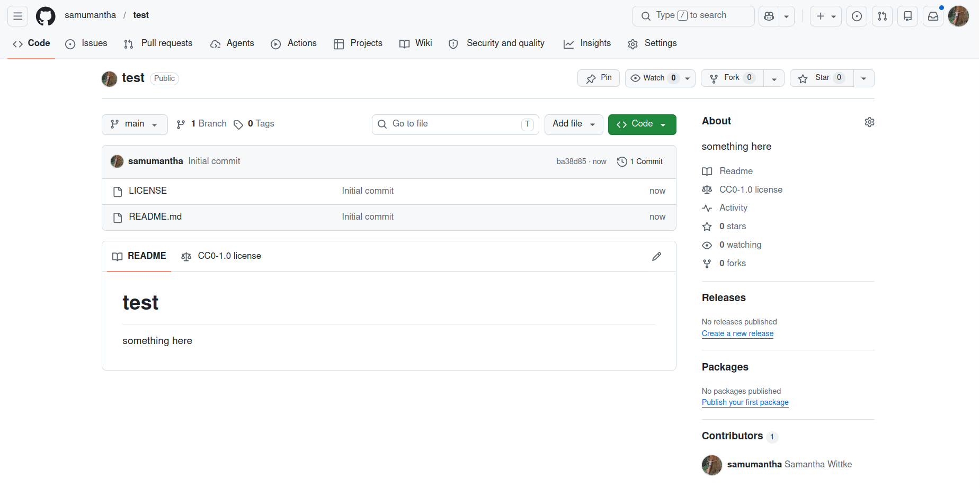
Task: Click the Go to file search field
Action: pos(455,124)
